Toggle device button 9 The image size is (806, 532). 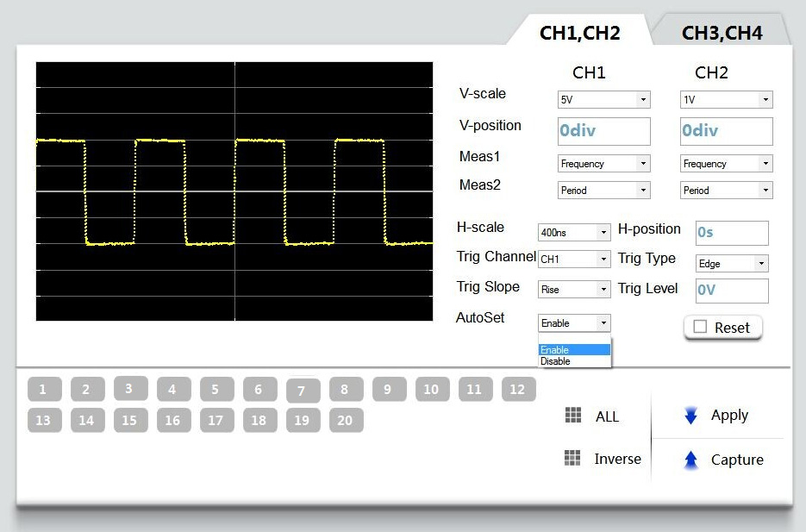tap(390, 389)
